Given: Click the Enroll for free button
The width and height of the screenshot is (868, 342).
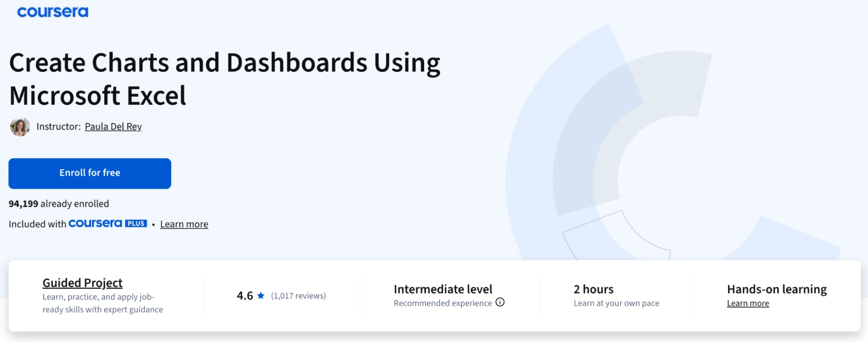Looking at the screenshot, I should pyautogui.click(x=90, y=173).
